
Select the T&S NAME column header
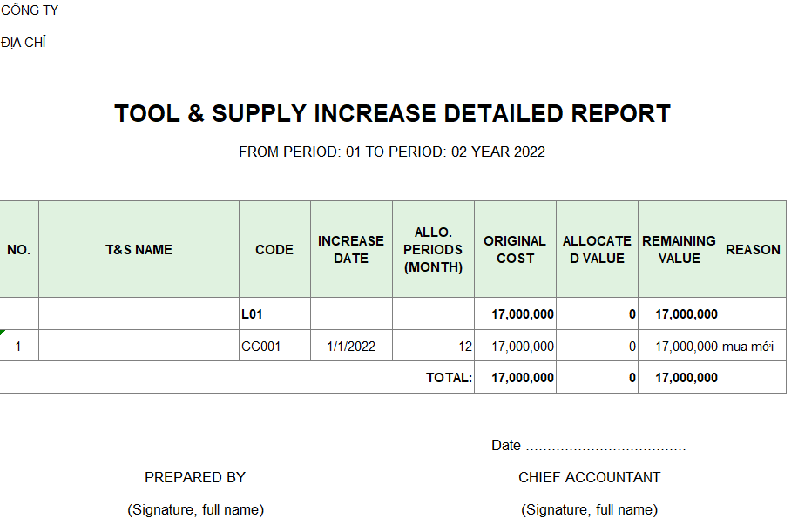point(139,250)
